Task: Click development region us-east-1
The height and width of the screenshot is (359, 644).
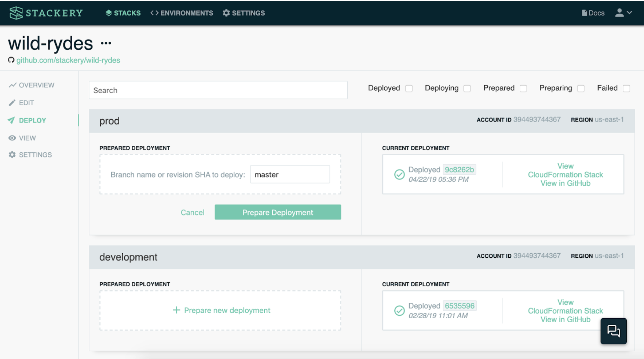Action: [x=609, y=256]
